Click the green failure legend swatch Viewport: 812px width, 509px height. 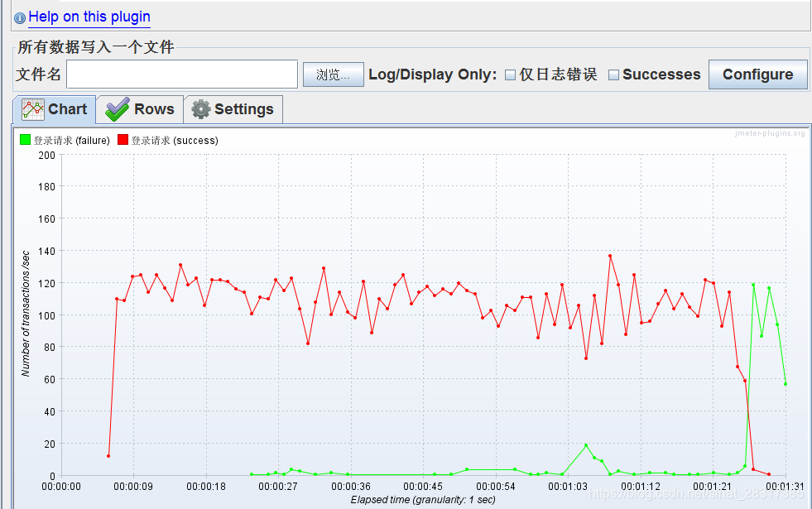point(25,140)
